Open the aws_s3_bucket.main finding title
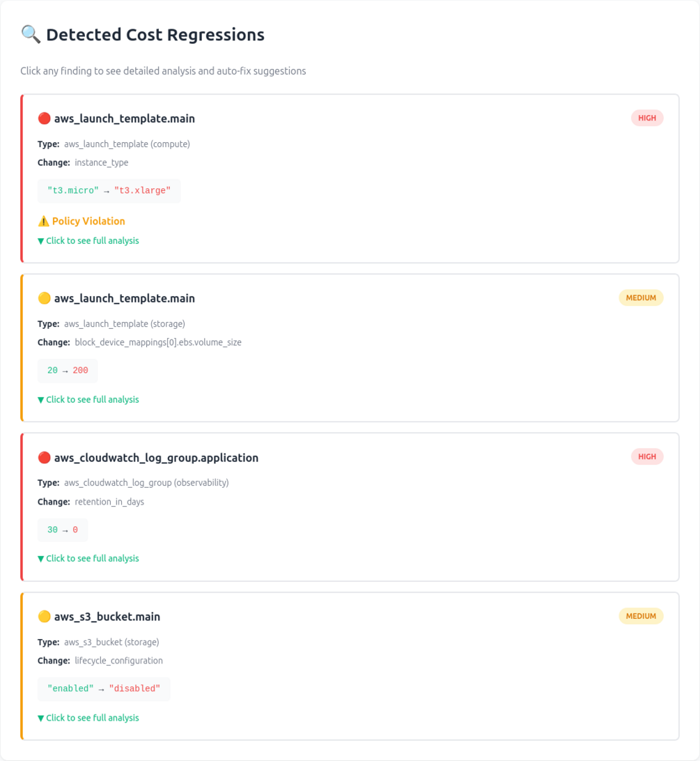 click(107, 617)
